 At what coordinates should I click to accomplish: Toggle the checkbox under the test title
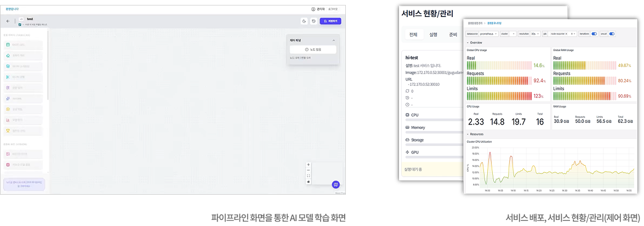pyautogui.click(x=20, y=25)
